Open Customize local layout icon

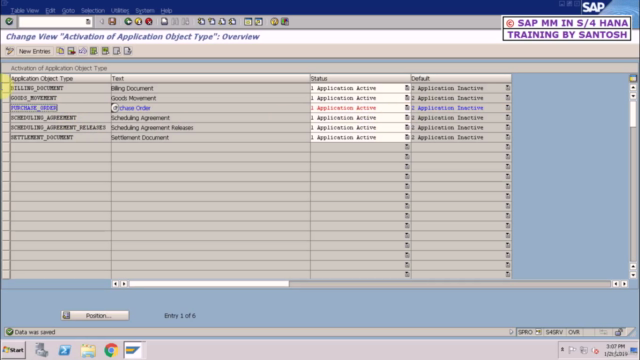point(285,21)
